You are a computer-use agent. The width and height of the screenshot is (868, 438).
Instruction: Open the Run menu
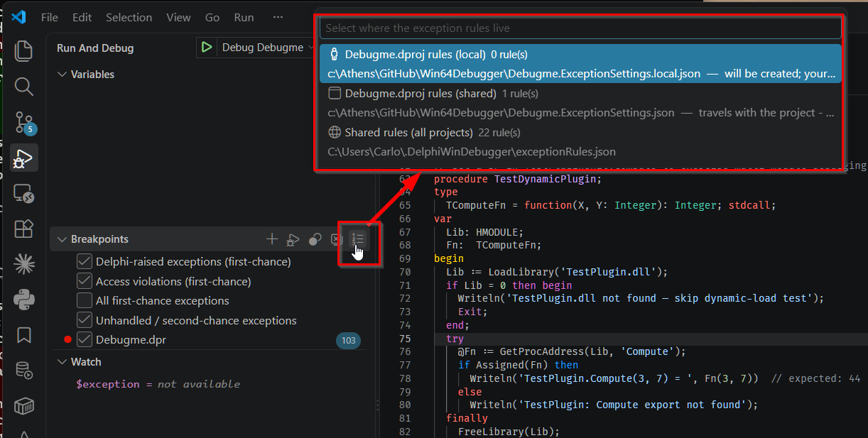244,17
